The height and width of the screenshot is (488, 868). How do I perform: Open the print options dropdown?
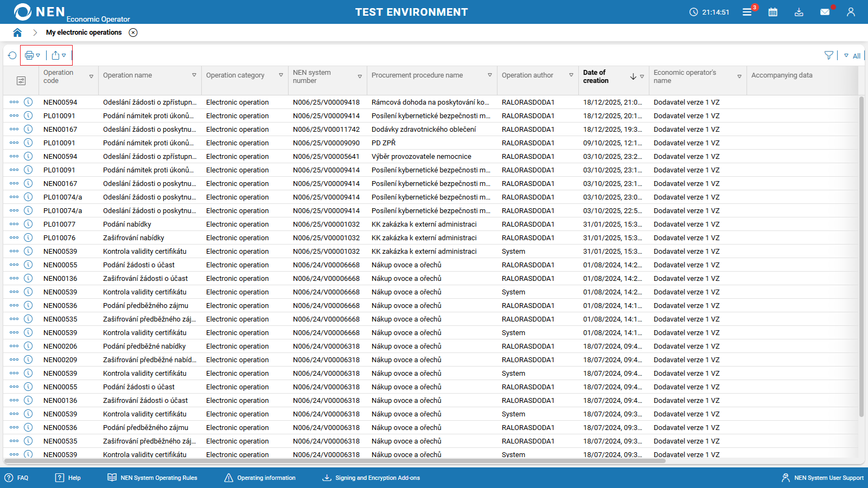(33, 55)
